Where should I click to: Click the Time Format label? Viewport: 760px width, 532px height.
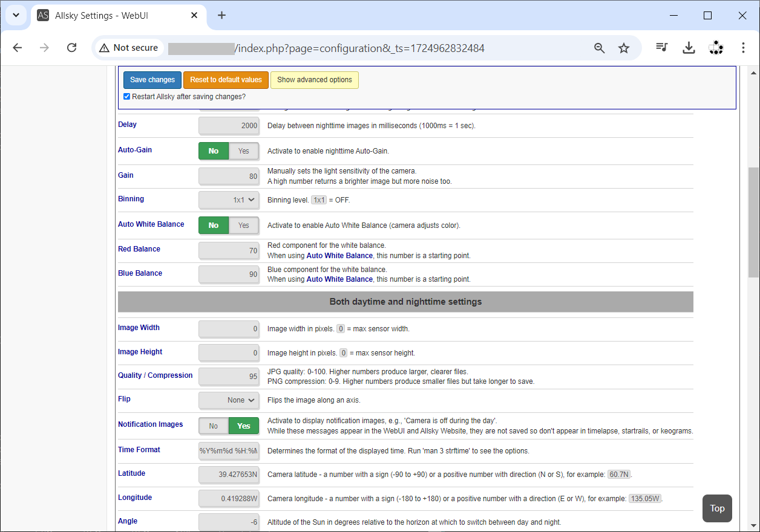[139, 450]
